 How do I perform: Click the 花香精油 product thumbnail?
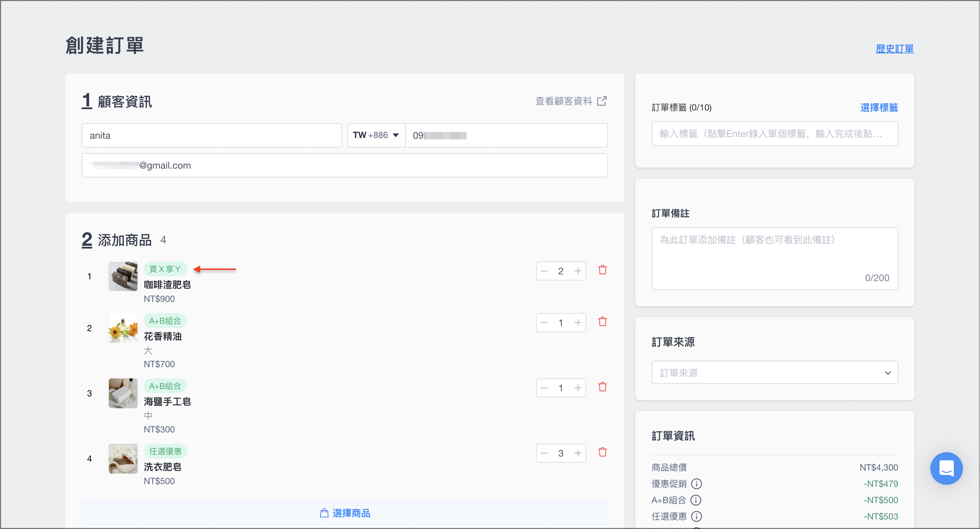[123, 328]
